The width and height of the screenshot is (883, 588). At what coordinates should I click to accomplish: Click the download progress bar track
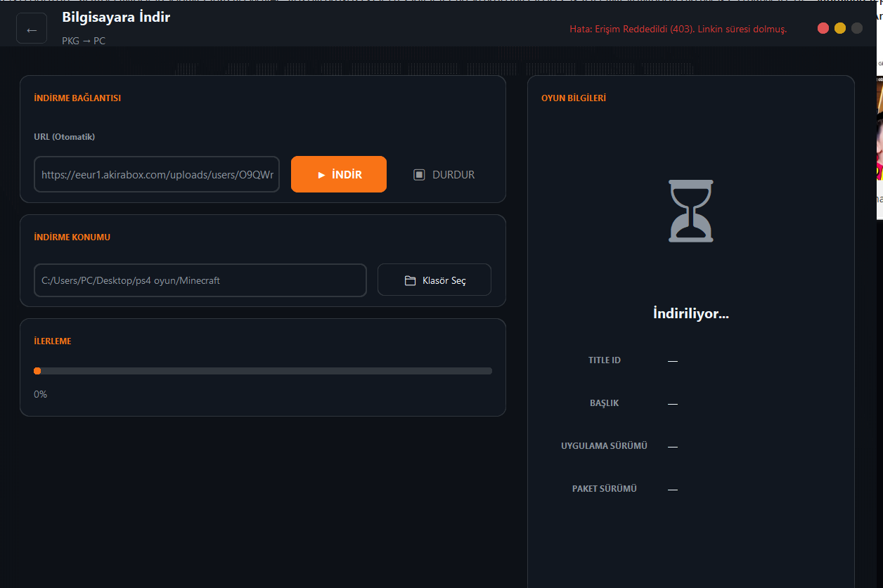point(264,371)
